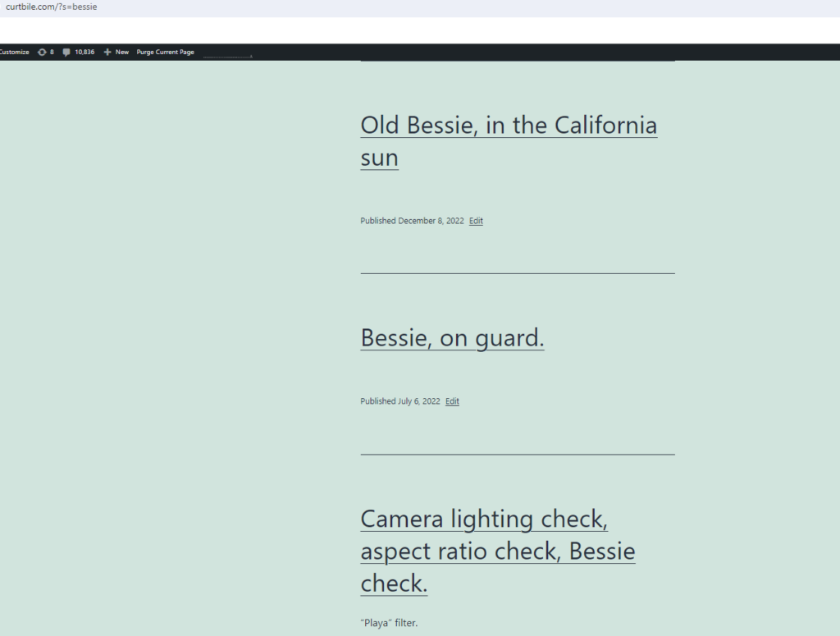Click Purge Current Page in admin bar
Viewport: 840px width, 636px height.
[x=165, y=52]
